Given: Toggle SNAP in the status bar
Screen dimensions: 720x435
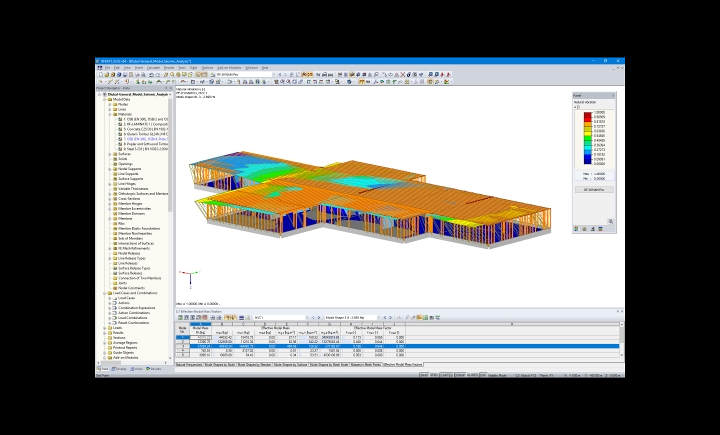Looking at the screenshot, I should pos(424,375).
